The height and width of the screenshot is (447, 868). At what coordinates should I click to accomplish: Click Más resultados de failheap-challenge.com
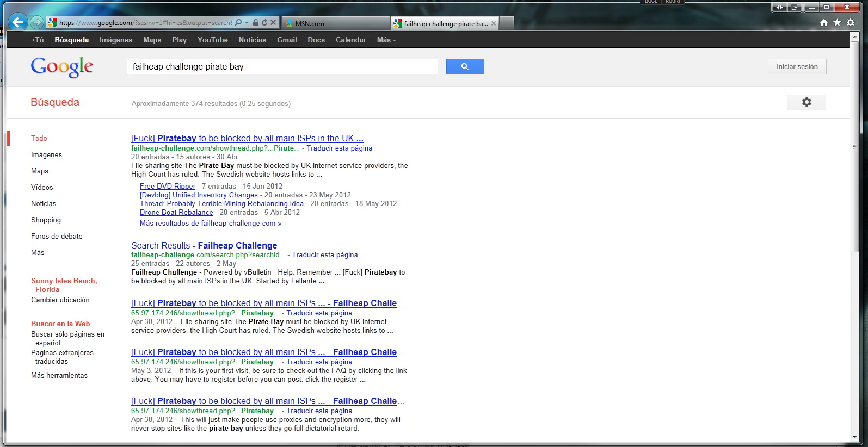pos(211,223)
